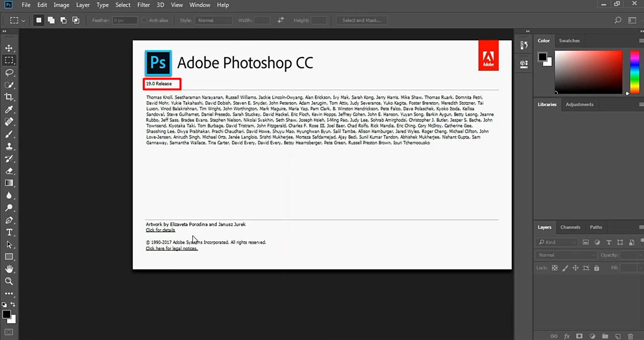
Task: Open the layer Kind filter dropdown
Action: coord(557,242)
